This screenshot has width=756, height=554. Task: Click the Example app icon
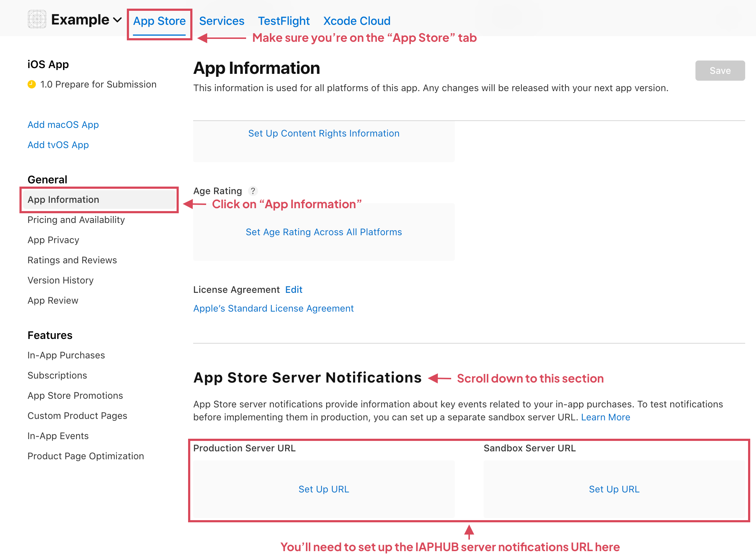[x=37, y=19]
